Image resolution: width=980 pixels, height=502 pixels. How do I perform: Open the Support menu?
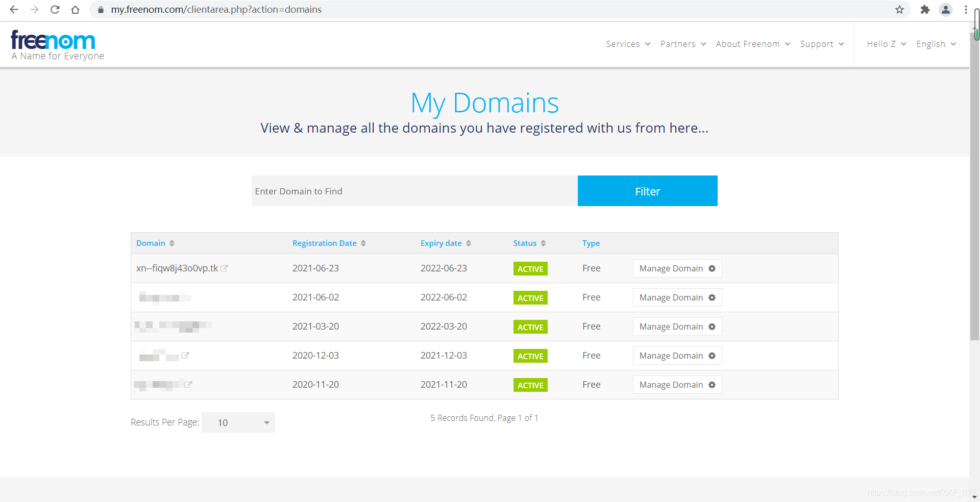(822, 44)
